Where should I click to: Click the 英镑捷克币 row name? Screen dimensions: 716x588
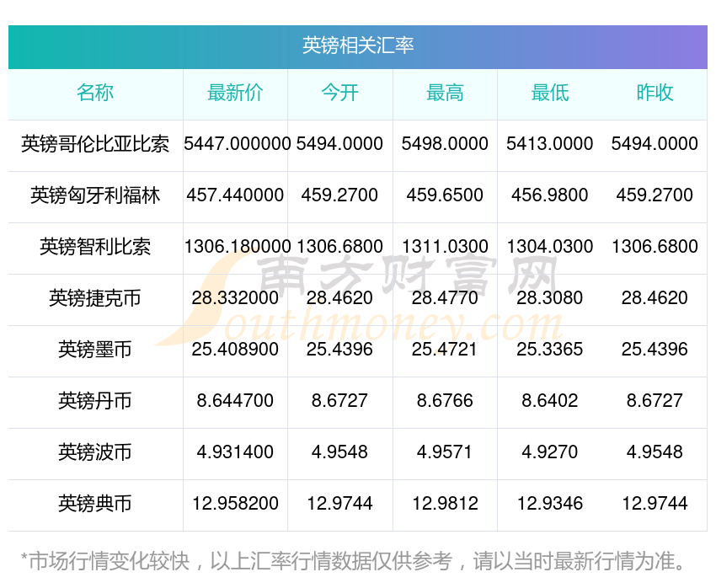[95, 298]
